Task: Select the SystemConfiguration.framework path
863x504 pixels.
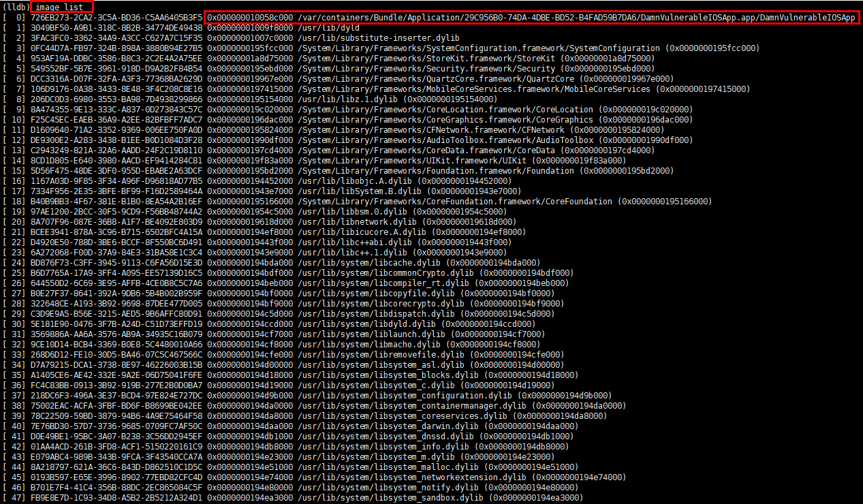Action: coord(477,48)
